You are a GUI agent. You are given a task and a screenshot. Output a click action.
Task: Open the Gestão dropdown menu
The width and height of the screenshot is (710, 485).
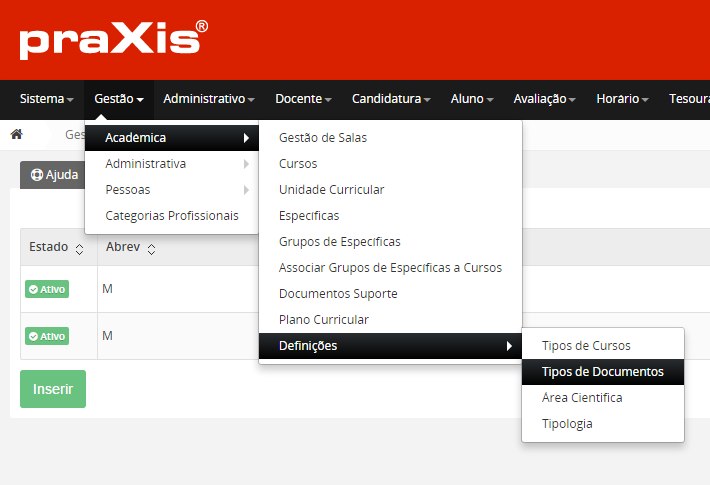119,99
